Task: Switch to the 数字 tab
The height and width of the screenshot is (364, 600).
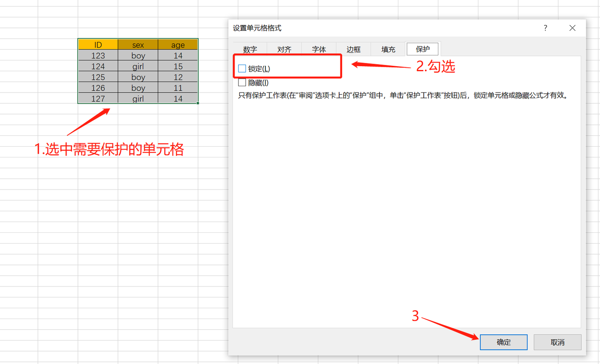Action: [250, 49]
